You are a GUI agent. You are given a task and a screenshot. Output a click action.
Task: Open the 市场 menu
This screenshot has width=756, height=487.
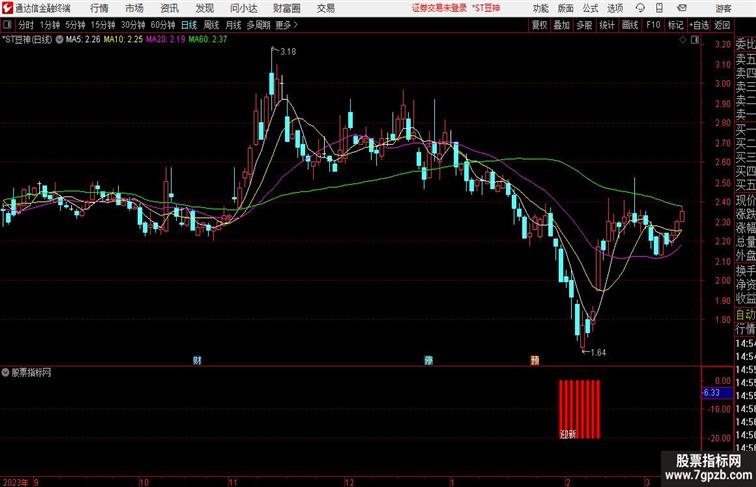click(134, 8)
